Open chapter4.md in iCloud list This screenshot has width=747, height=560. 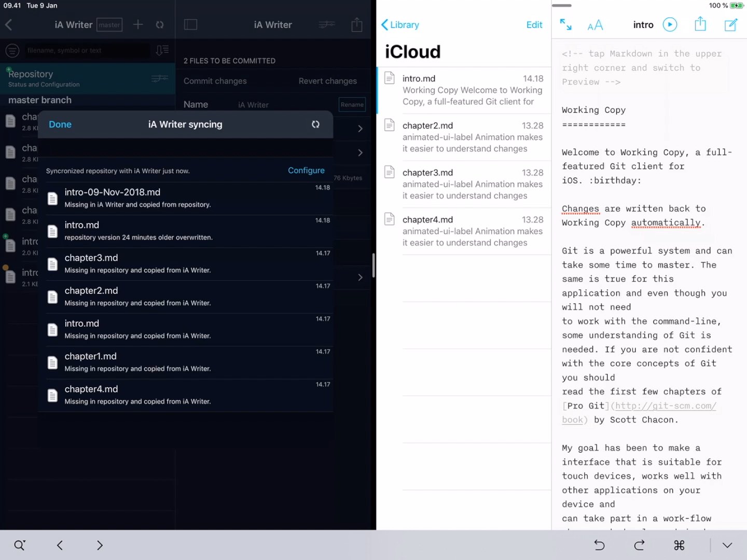tap(464, 231)
